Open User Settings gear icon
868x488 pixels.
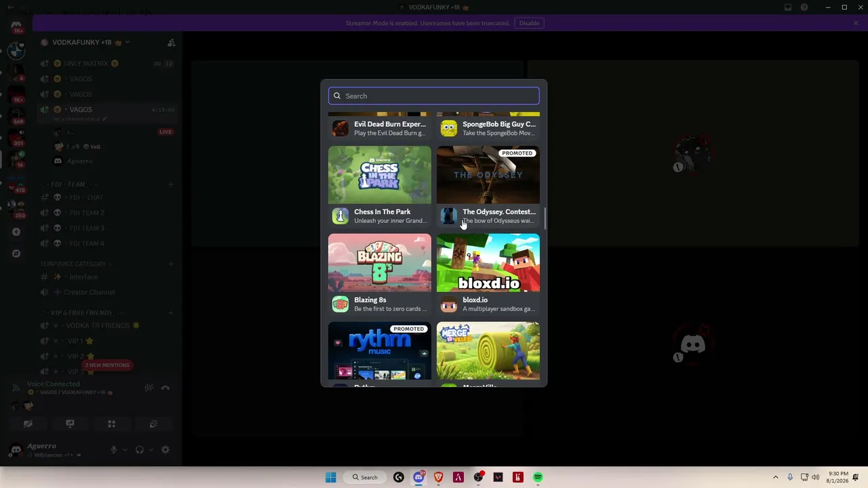tap(165, 449)
